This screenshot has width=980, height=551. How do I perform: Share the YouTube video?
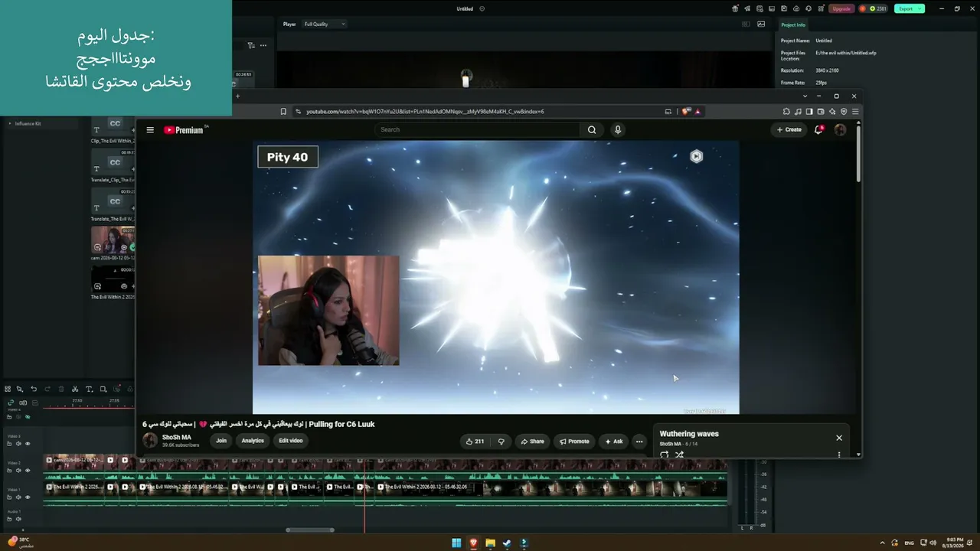point(532,442)
